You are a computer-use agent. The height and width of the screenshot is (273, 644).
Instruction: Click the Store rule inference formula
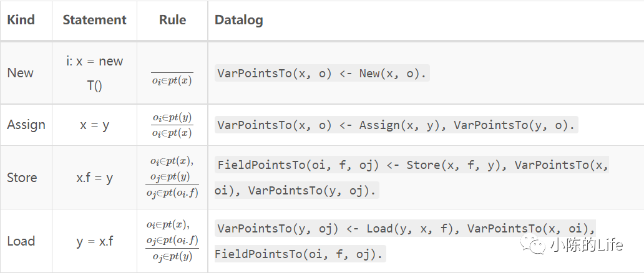pos(172,178)
